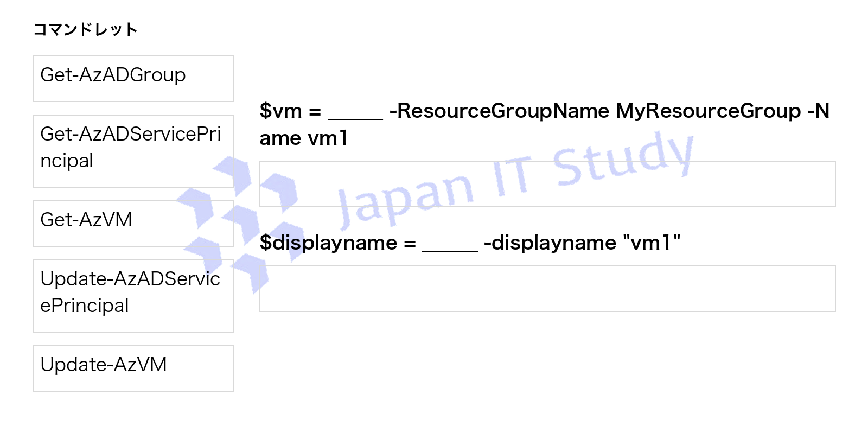Select the Get-AzADGroup cmdlet box
Image resolution: width=868 pixels, height=426 pixels.
coord(133,79)
